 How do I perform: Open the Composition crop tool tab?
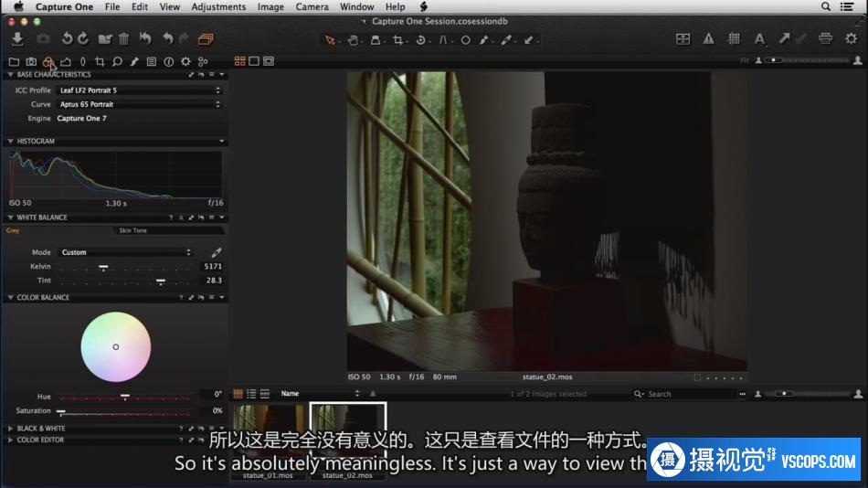pos(100,61)
